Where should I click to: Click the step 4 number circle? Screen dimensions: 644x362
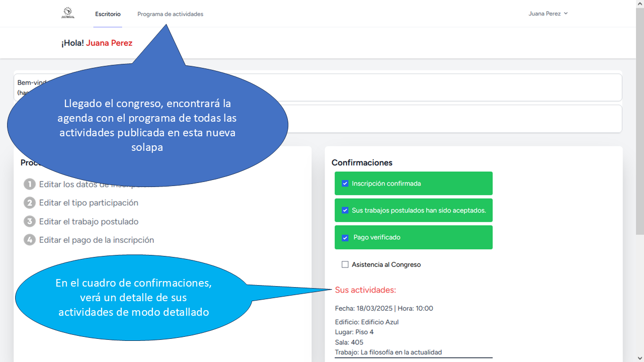coord(30,240)
